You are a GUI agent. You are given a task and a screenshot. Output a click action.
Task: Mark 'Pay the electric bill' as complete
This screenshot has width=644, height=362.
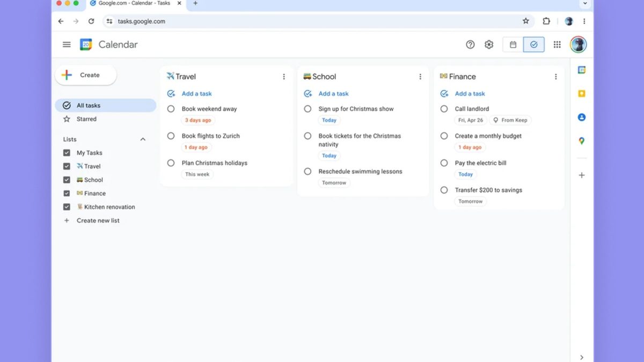pyautogui.click(x=444, y=163)
